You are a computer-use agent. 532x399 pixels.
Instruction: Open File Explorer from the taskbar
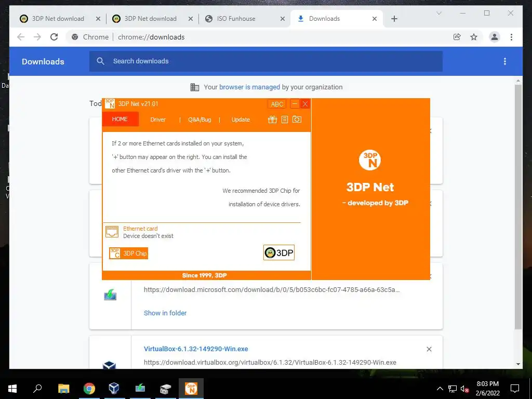tap(63, 389)
